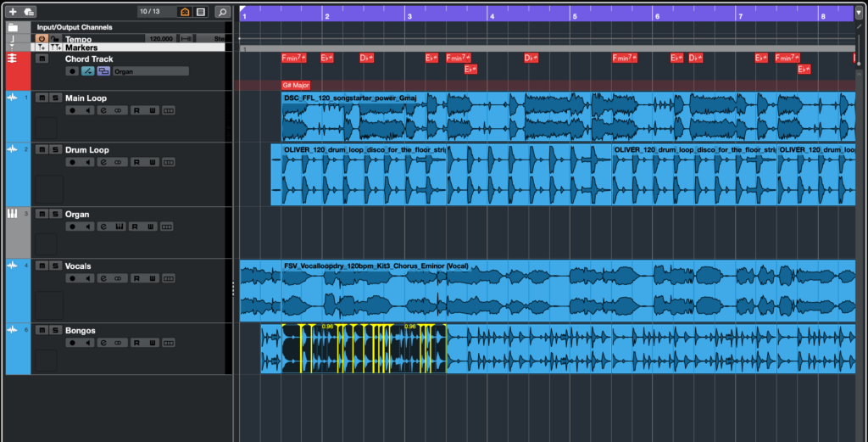
Task: Record-enable the Main Loop track
Action: click(x=72, y=111)
